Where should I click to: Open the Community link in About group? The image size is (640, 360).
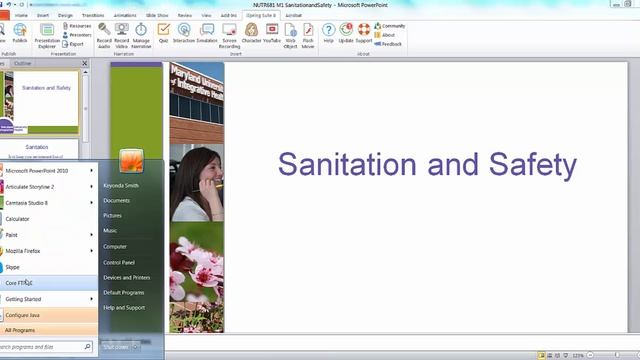(390, 26)
